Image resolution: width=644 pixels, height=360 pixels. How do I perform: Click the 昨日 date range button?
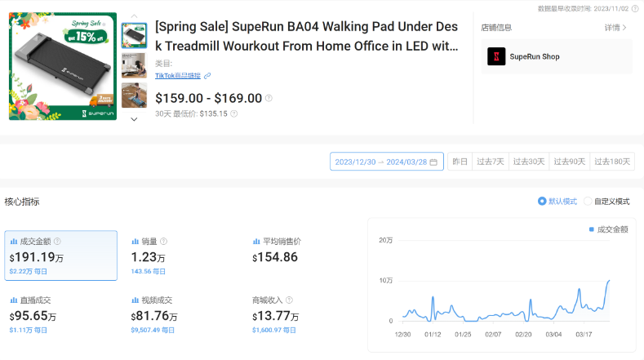point(460,162)
